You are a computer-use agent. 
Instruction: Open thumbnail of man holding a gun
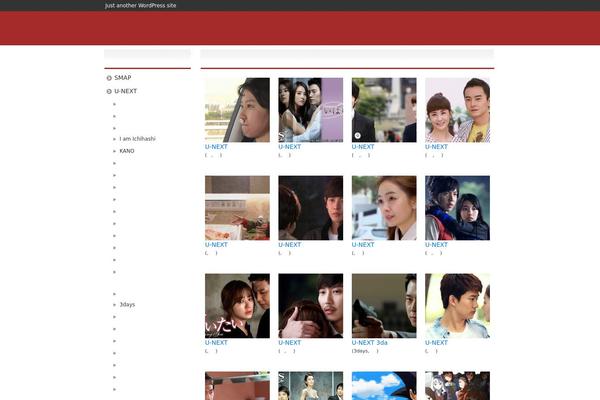pos(384,306)
